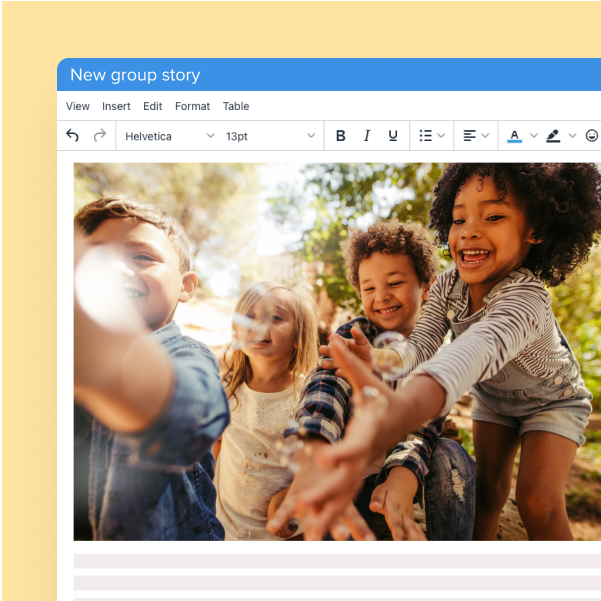Open the Table menu
Viewport: 601px width, 601px height.
(236, 106)
